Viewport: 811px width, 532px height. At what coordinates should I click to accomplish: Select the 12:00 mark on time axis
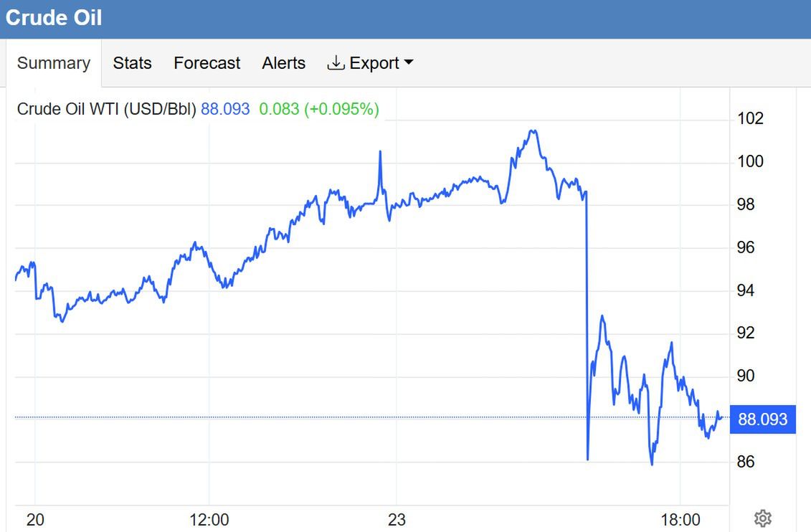coord(210,519)
